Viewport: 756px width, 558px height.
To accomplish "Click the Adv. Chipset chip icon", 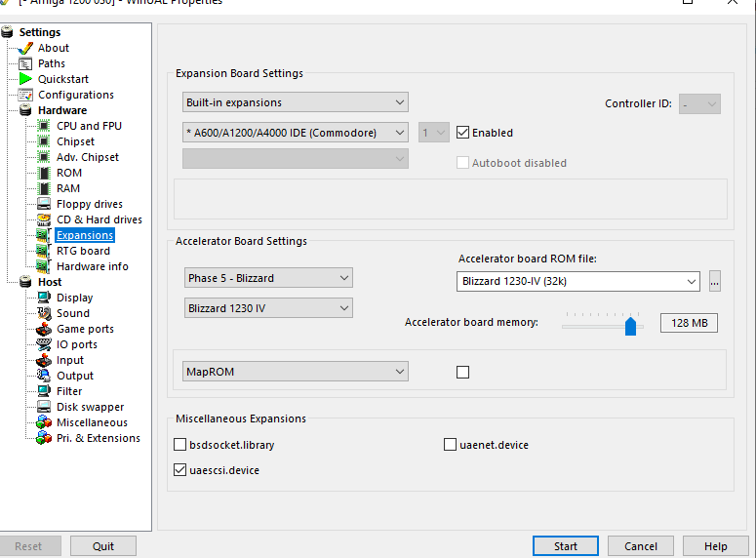I will tap(43, 157).
